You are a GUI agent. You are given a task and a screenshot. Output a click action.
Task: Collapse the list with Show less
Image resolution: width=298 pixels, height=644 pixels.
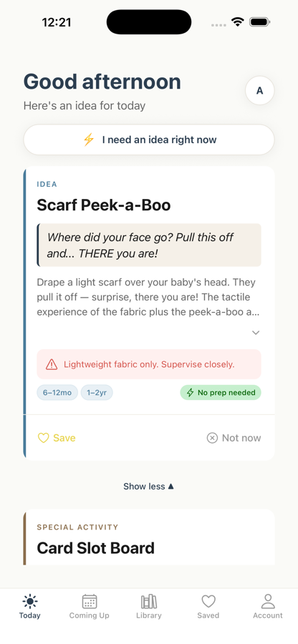(149, 487)
